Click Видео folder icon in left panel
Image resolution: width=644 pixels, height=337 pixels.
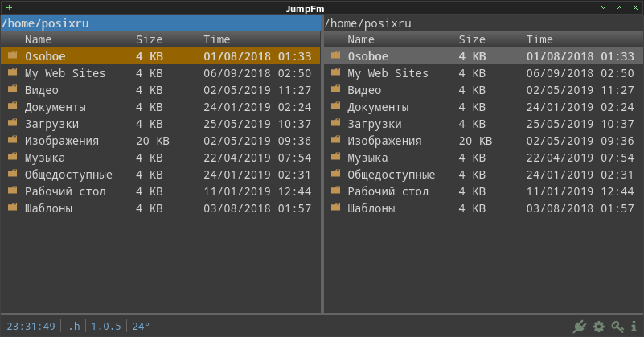click(x=13, y=88)
